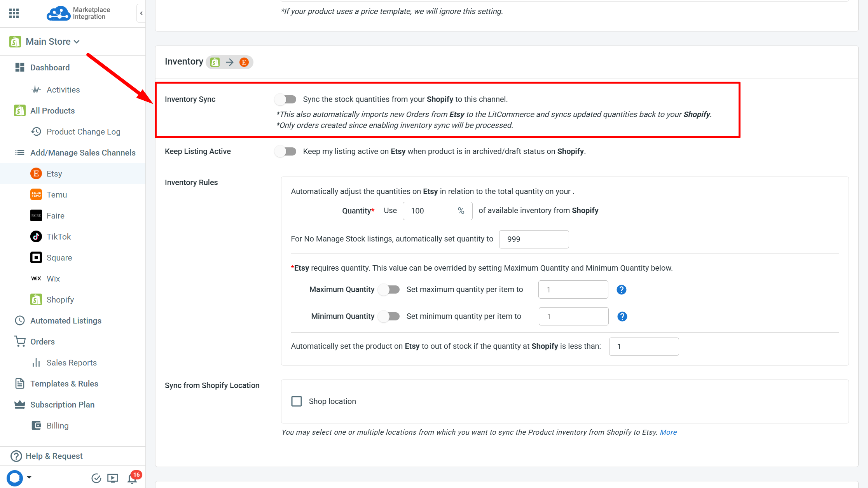Go to All Products

coord(52,111)
